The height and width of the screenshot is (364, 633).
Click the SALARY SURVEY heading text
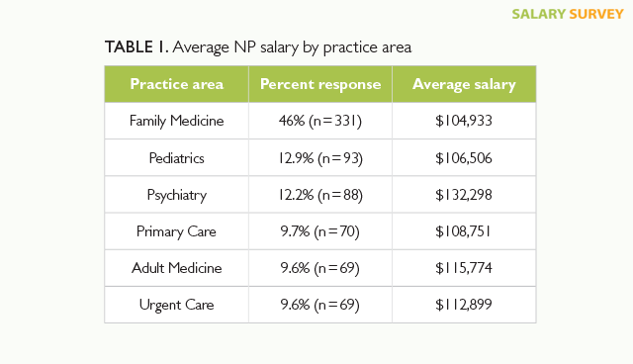[x=568, y=14]
